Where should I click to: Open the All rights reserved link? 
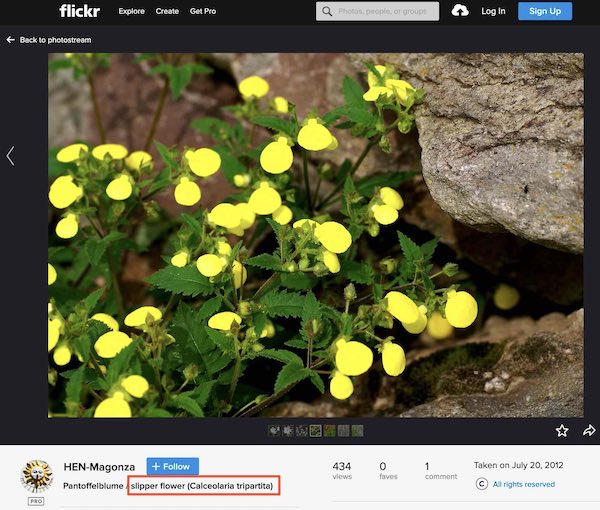pyautogui.click(x=523, y=484)
